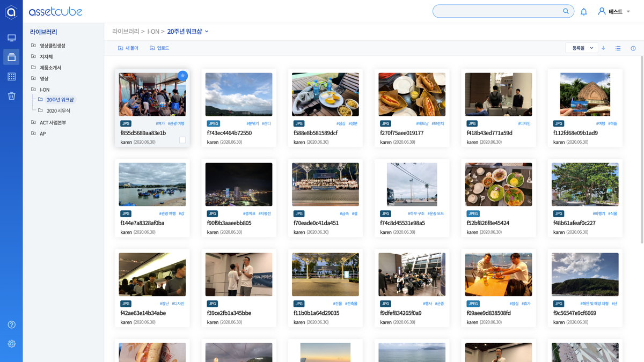The width and height of the screenshot is (644, 362).
Task: Click file name f42ae63e14b34abe
Action: [143, 313]
